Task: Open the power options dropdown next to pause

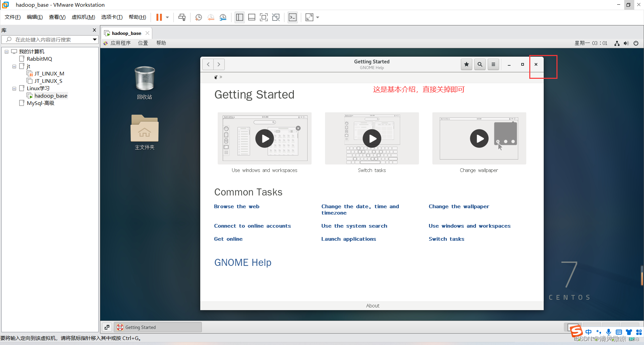Action: [x=167, y=17]
